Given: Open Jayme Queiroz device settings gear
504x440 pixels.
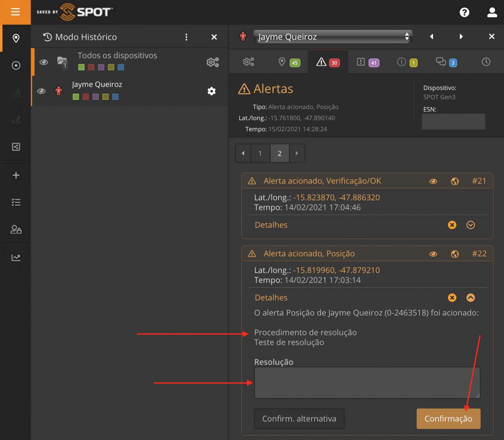Looking at the screenshot, I should coord(211,91).
